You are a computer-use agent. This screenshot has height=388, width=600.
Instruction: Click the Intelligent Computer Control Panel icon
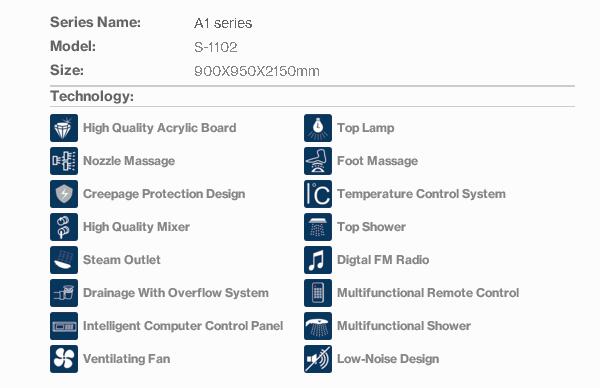tap(64, 326)
